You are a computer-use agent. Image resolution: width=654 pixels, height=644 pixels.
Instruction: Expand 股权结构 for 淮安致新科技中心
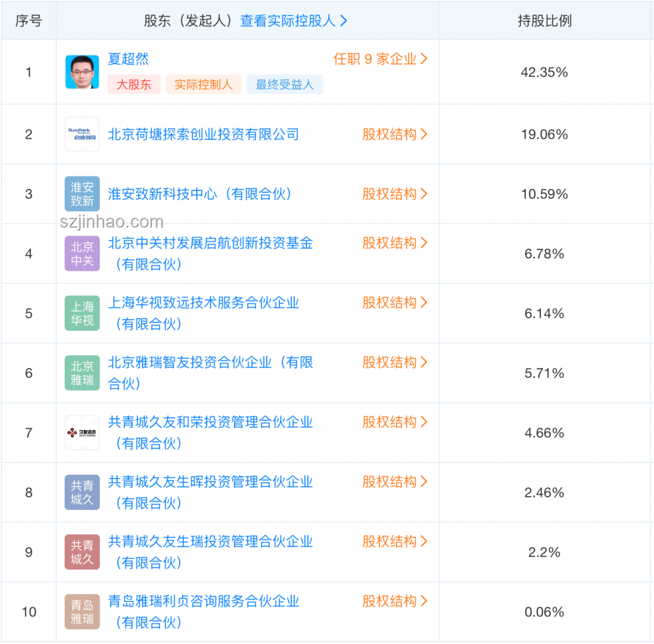tap(394, 194)
